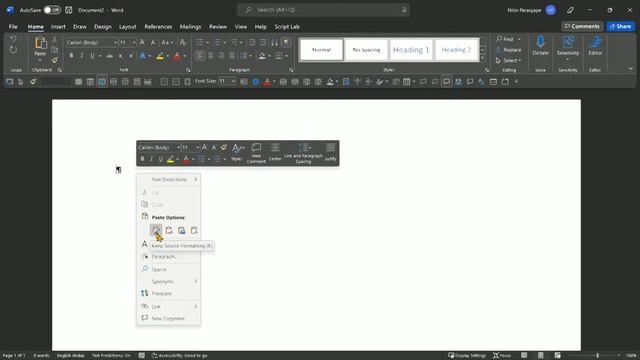
Task: Click ribbon red font color button
Action: point(177,56)
